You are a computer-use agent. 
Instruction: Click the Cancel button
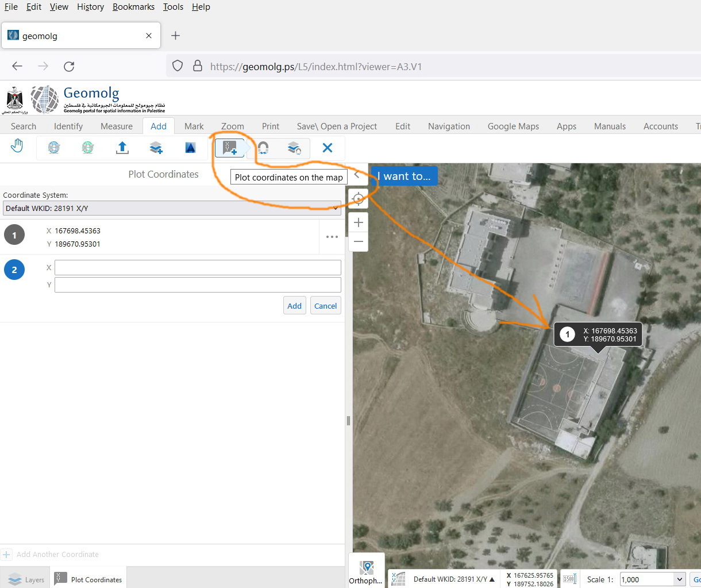pos(325,306)
